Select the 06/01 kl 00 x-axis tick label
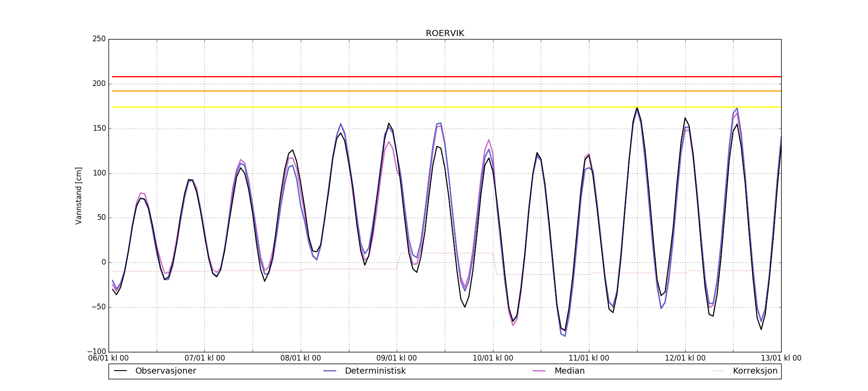This screenshot has height=391, width=868. click(108, 358)
